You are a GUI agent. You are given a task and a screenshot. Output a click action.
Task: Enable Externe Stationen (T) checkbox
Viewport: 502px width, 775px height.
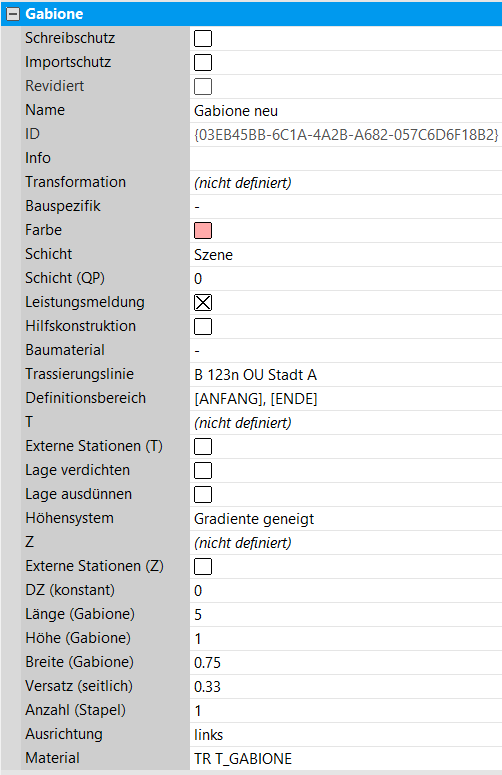(203, 446)
